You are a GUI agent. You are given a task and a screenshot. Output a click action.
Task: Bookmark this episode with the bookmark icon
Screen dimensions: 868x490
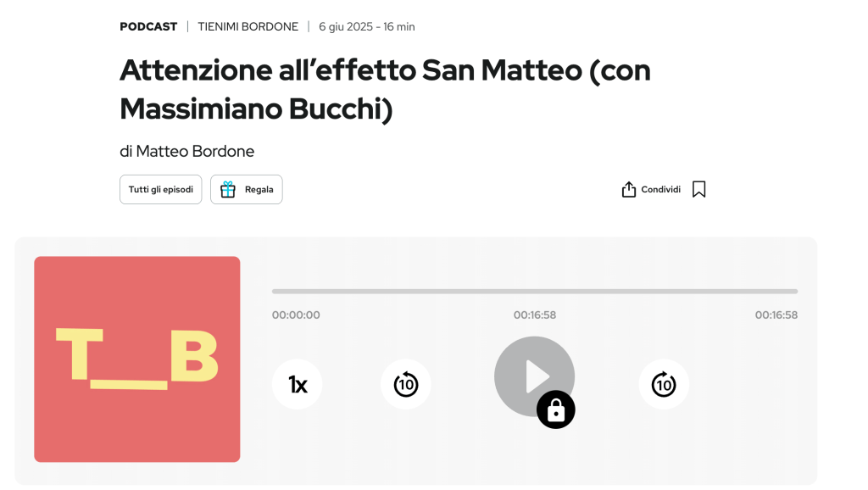(698, 189)
